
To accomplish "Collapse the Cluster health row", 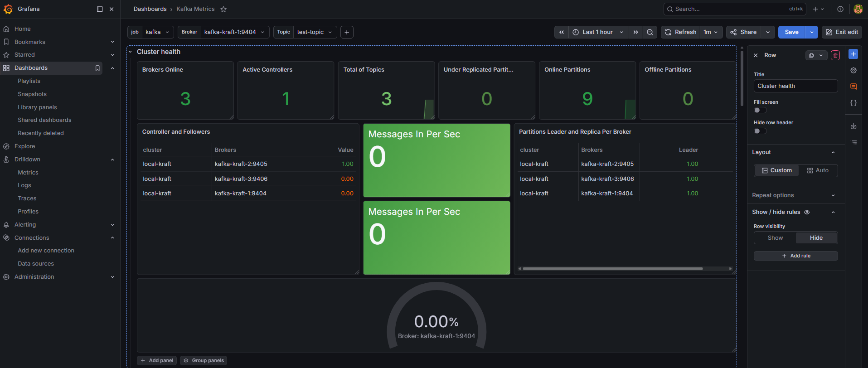I will pos(130,52).
